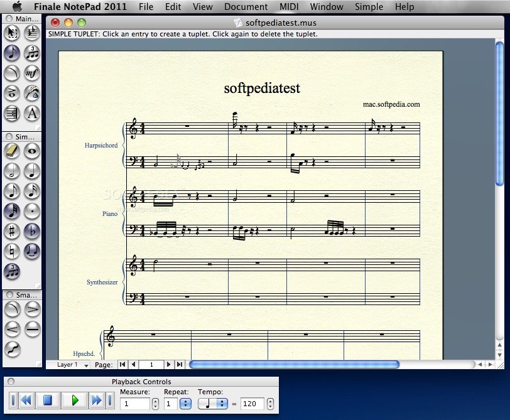Screen dimensions: 510x420
Task: Open the Repeat count stepper menu
Action: tap(187, 404)
